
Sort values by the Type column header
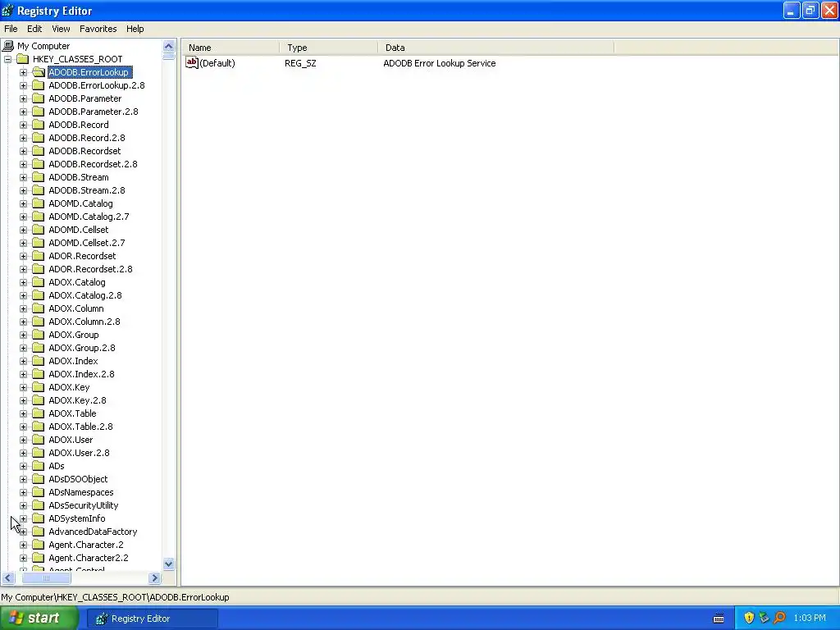(328, 48)
